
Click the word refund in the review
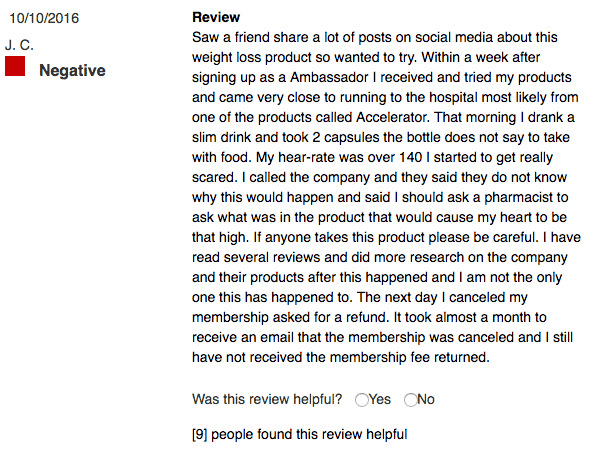pos(367,318)
